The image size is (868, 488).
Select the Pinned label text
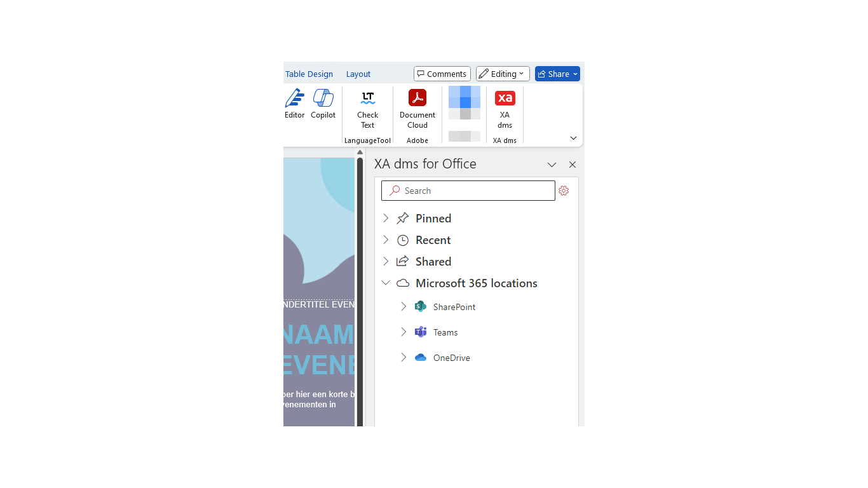(x=433, y=219)
